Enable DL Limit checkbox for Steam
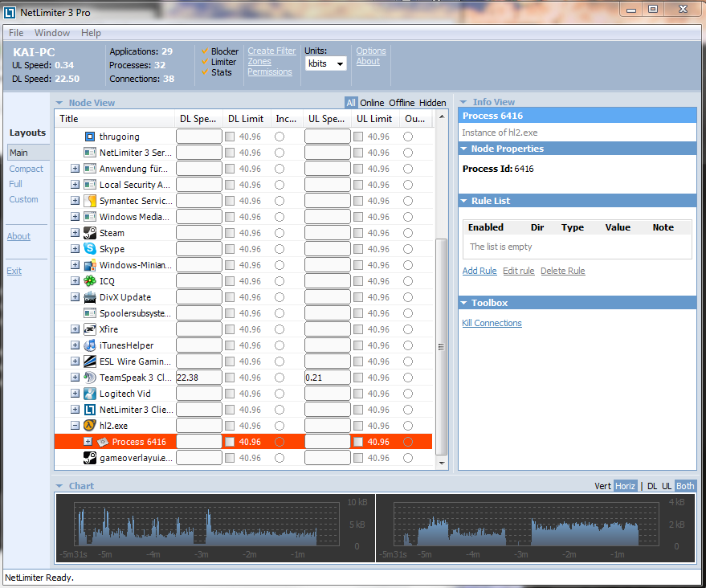 click(x=230, y=233)
